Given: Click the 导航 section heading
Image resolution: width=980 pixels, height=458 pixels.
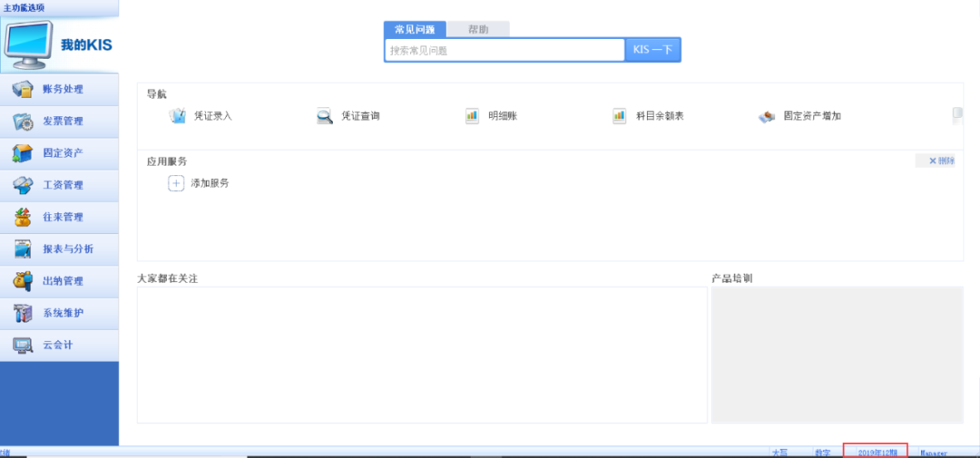Looking at the screenshot, I should [157, 94].
